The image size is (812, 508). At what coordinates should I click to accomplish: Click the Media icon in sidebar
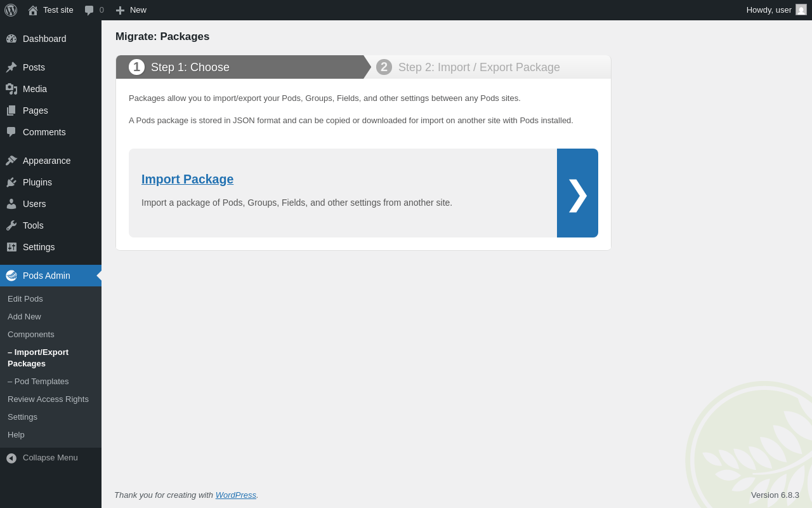[x=11, y=89]
